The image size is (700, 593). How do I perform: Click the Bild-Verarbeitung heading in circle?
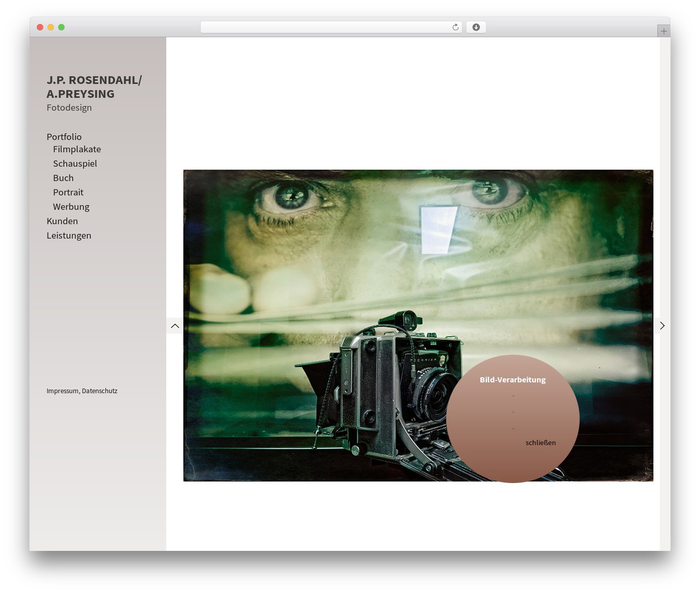pos(512,380)
